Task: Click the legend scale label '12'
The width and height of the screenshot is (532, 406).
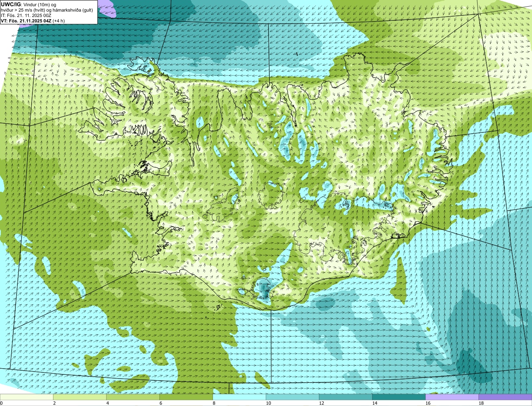Action: (x=322, y=403)
